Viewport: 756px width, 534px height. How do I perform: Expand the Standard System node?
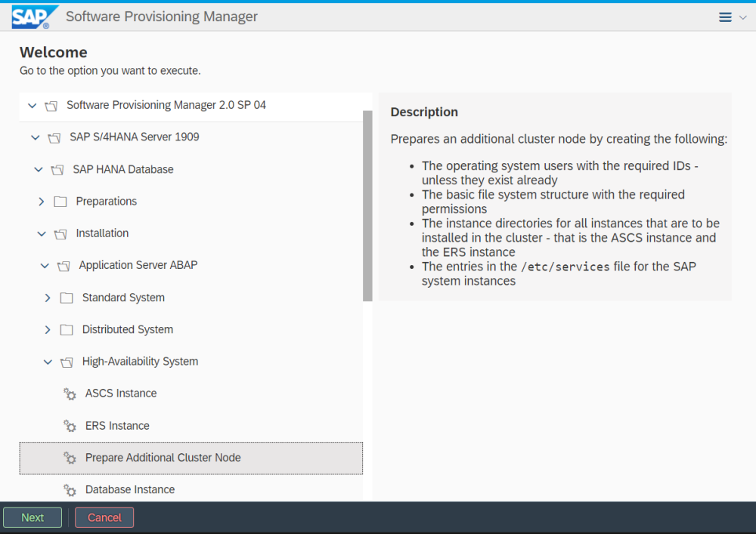(x=48, y=298)
